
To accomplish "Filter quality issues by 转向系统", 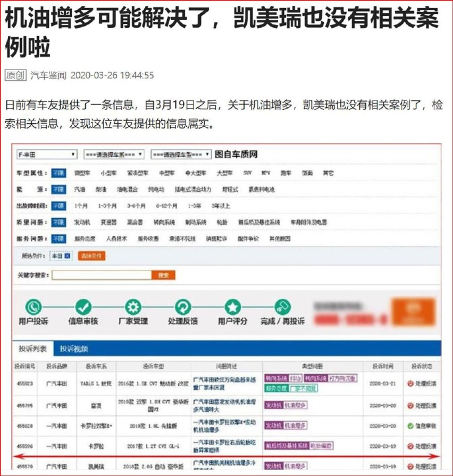I will 164,222.
